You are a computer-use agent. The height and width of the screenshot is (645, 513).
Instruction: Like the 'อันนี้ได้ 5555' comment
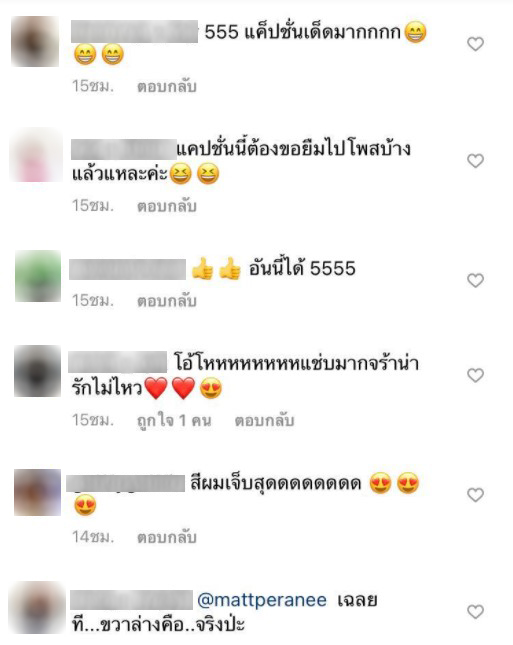[476, 280]
